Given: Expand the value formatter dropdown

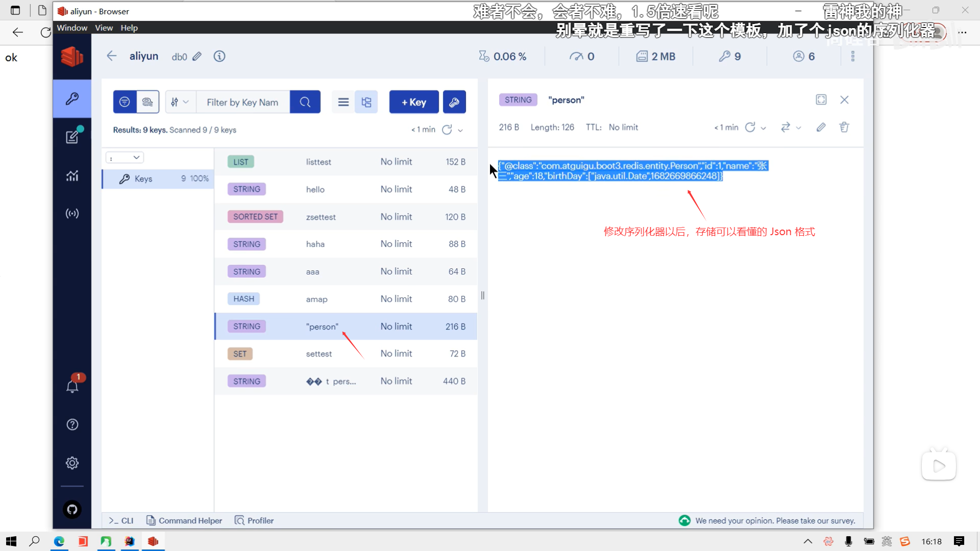Looking at the screenshot, I should point(791,127).
